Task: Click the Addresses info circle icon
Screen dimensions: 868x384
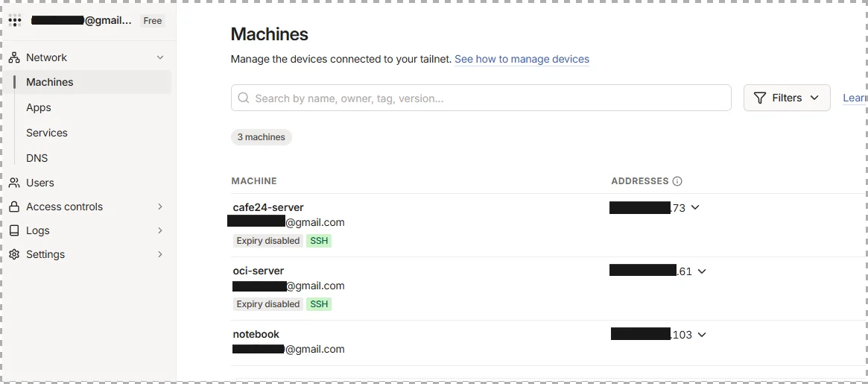Action: 677,181
